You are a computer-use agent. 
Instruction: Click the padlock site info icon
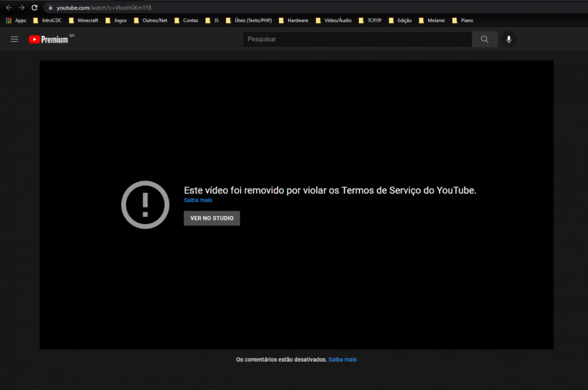50,8
